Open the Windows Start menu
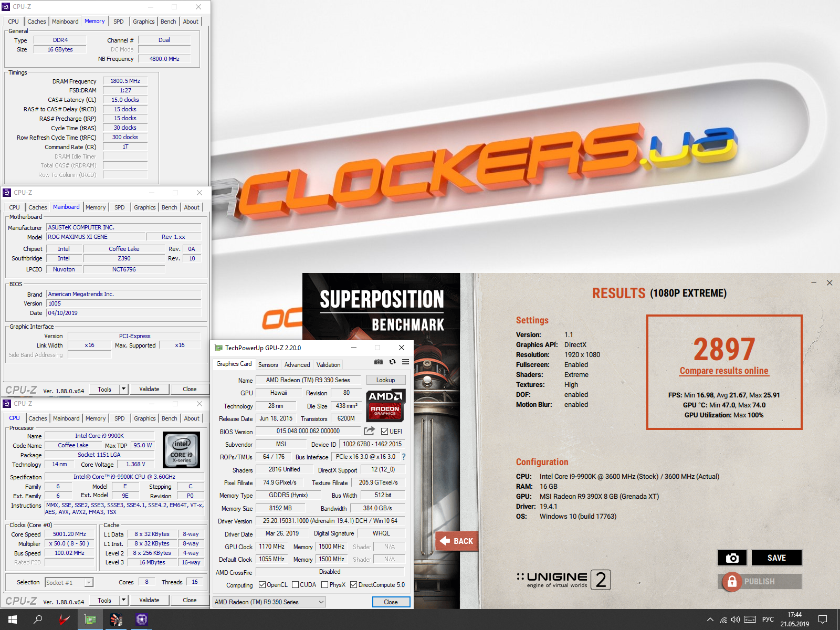840x630 pixels. point(13,619)
